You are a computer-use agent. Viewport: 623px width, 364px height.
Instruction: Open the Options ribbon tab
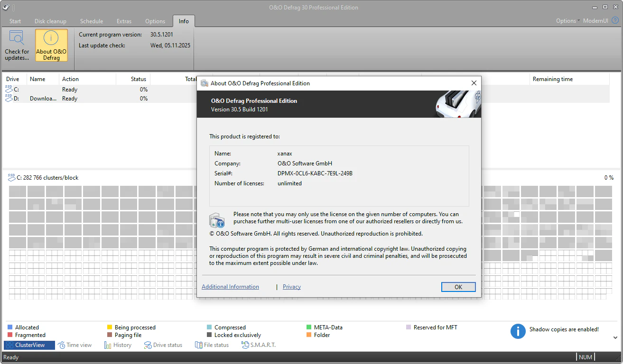pos(155,21)
